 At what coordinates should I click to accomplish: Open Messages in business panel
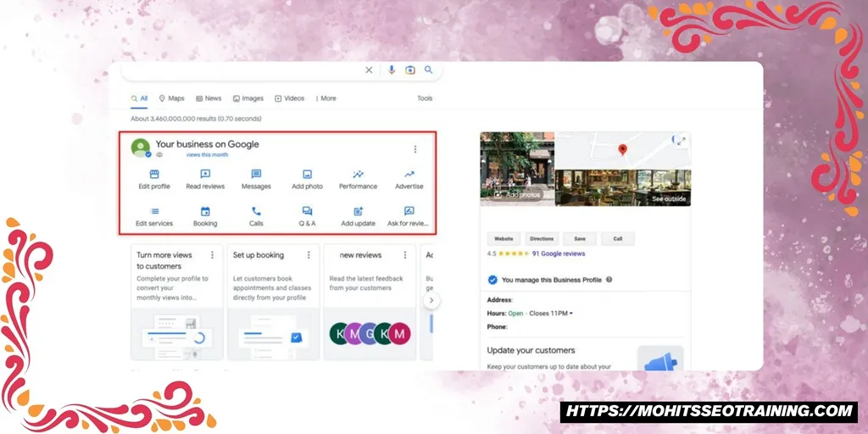click(x=256, y=180)
